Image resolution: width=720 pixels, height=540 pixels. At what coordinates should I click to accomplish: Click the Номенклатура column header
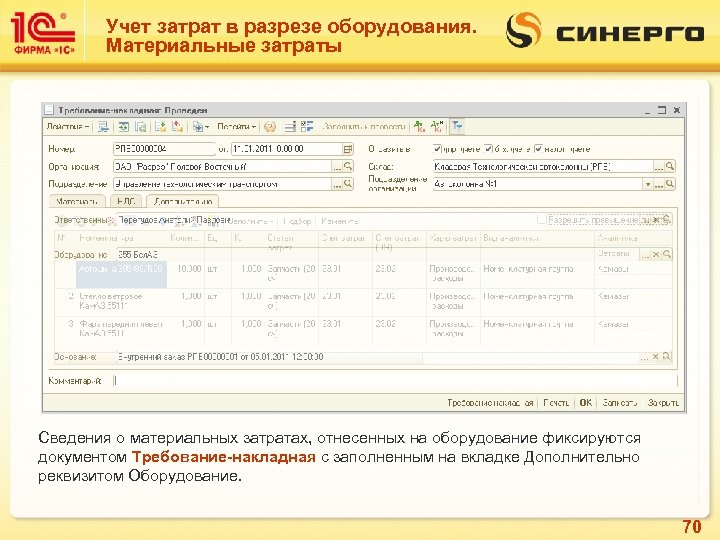[x=122, y=238]
